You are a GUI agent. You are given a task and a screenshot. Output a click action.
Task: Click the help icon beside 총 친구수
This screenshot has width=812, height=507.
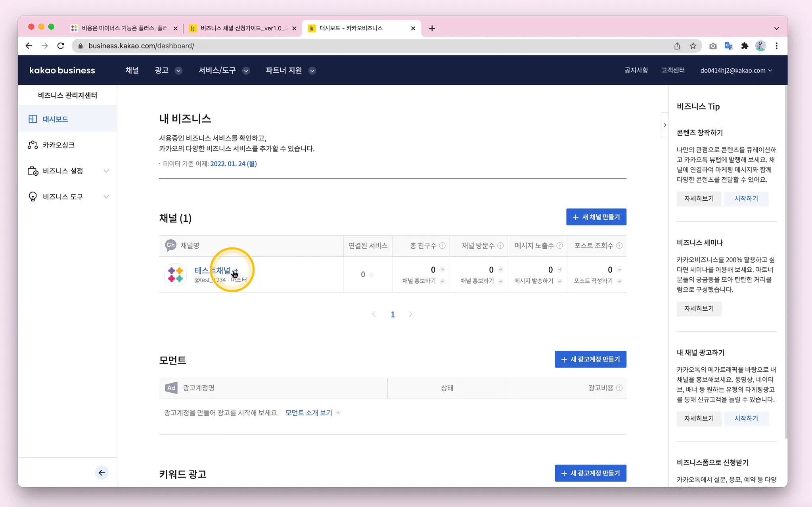click(442, 246)
